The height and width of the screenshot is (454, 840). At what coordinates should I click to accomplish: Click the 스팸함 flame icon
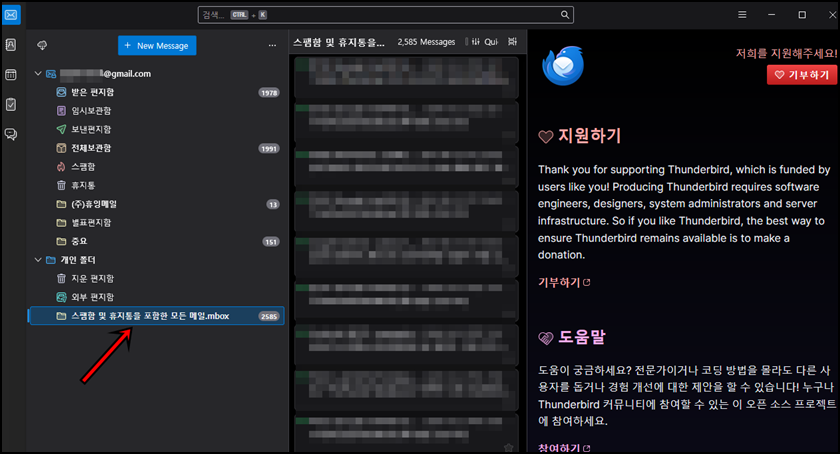61,167
